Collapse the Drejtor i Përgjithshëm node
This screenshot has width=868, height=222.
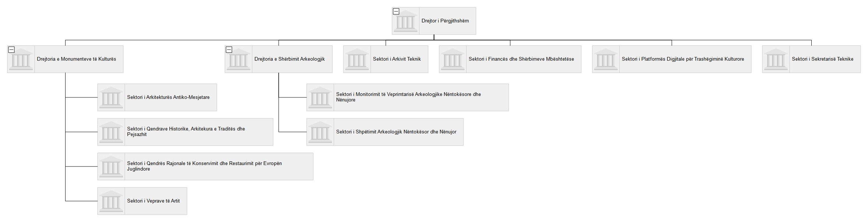point(396,11)
